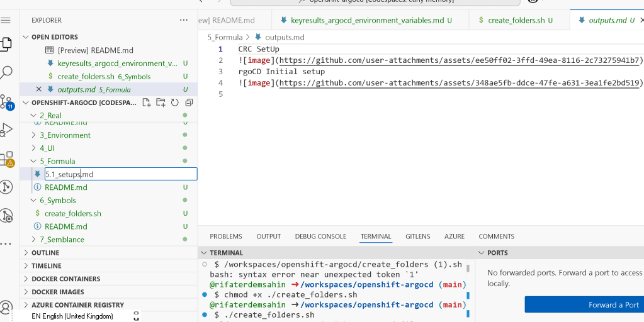Select the Terminal panel tab
The height and width of the screenshot is (322, 644).
click(376, 236)
